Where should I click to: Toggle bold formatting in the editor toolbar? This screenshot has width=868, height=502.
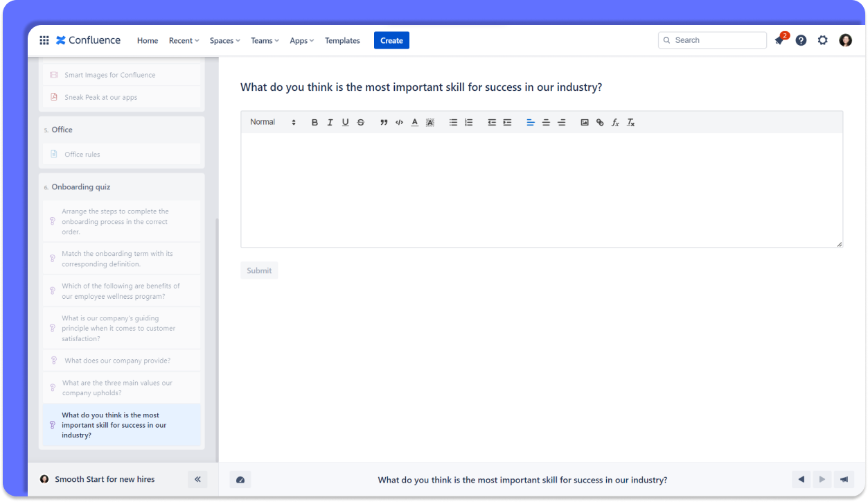pyautogui.click(x=315, y=123)
